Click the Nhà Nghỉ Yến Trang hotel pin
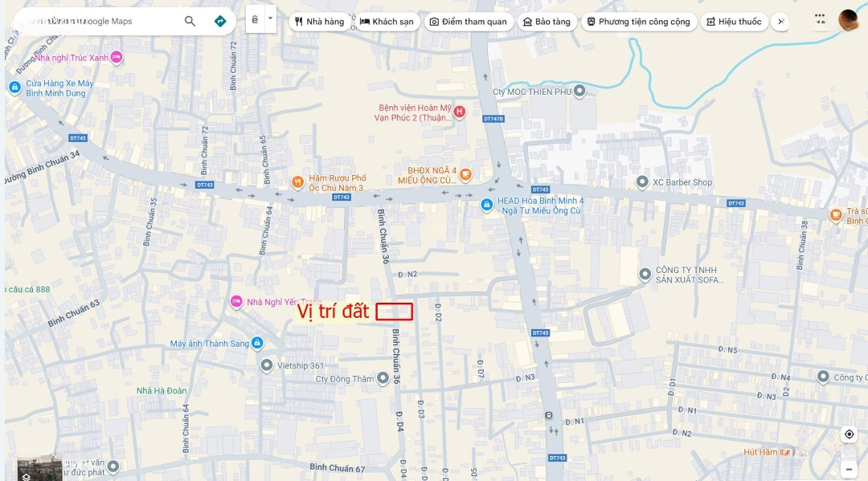 tap(235, 302)
